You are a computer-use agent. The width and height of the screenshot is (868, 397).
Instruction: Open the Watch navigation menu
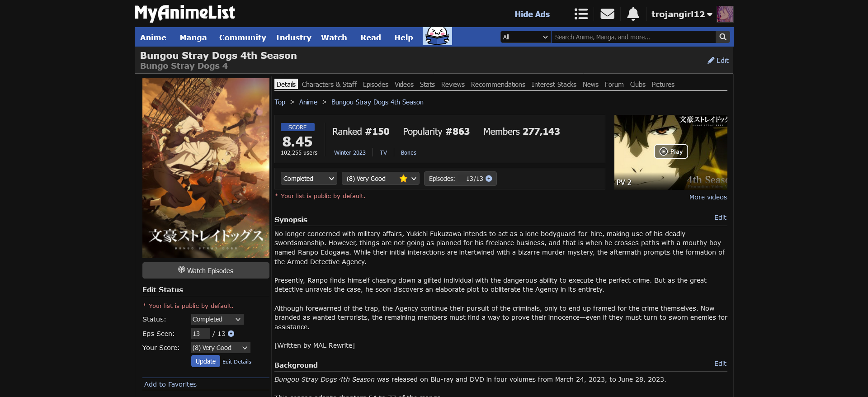coord(334,38)
